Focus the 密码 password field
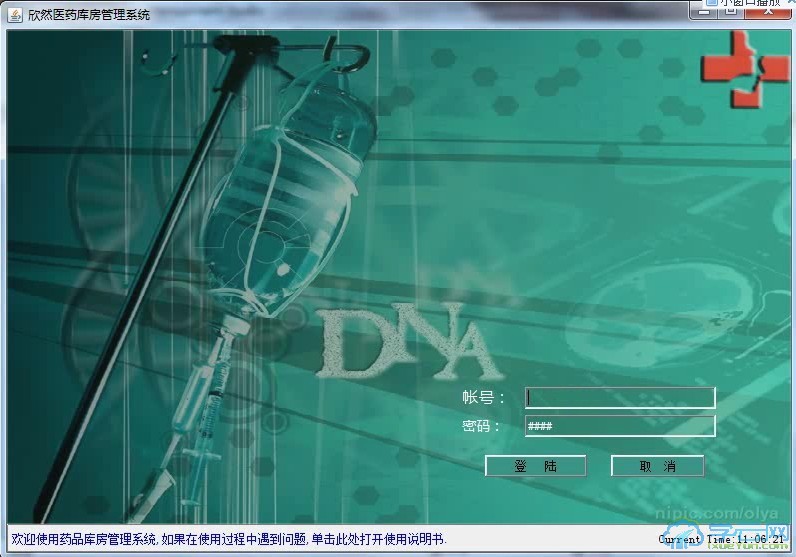Viewport: 796px width, 557px height. (x=620, y=425)
